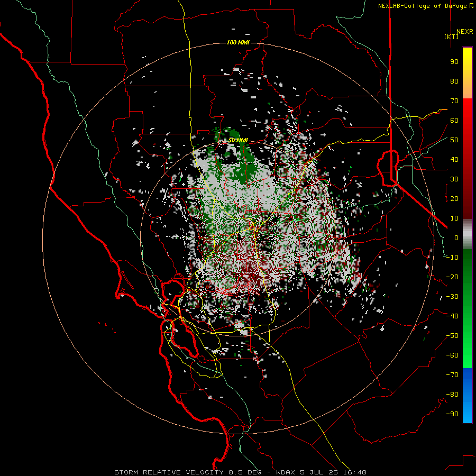The height and width of the screenshot is (476, 476).
Task: Click the 60 value on the legend
Action: (454, 120)
